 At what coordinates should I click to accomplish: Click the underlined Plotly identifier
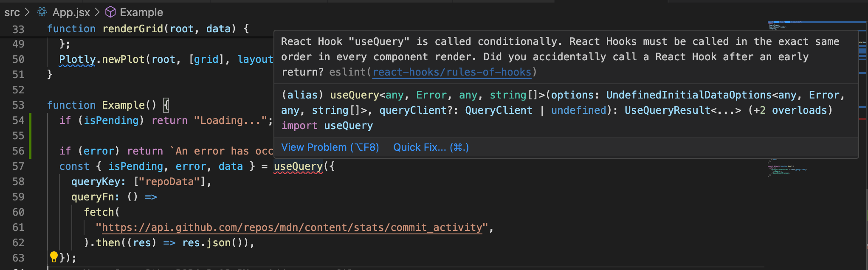(x=77, y=59)
